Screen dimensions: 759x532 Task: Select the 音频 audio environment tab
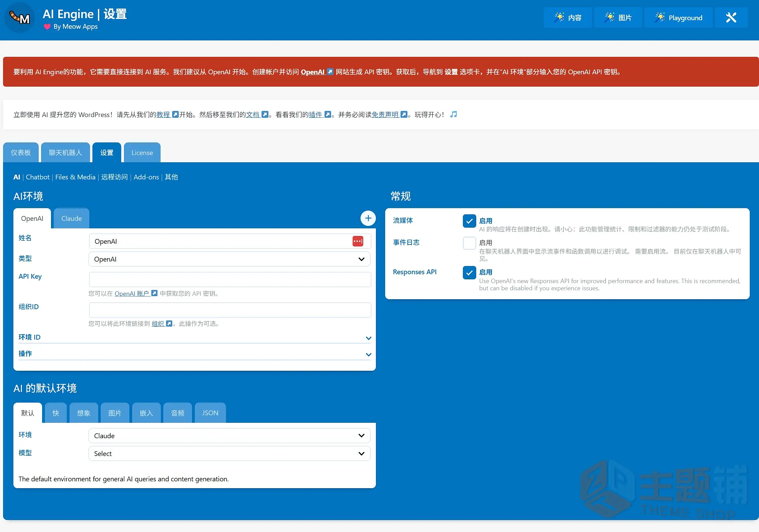tap(178, 413)
